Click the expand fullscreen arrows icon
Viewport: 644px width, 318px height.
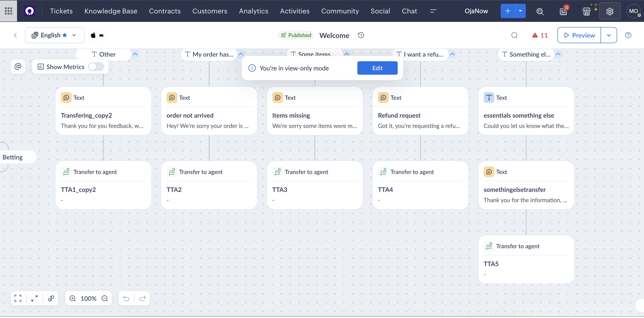34,298
